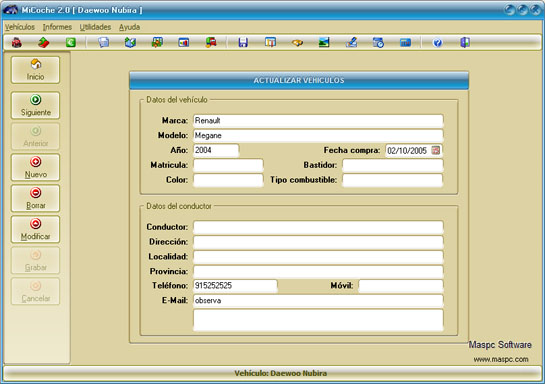This screenshot has width=545, height=384.
Task: Maximize the MiCoche window
Action: point(523,10)
